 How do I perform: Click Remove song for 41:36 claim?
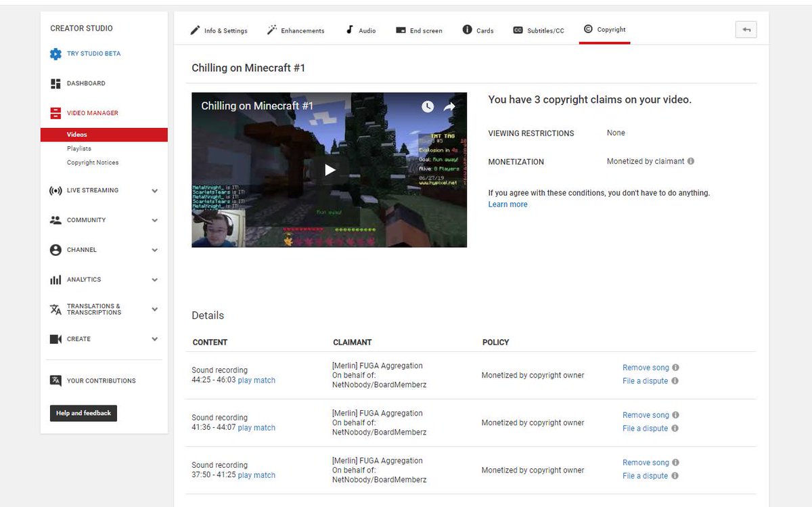[646, 415]
